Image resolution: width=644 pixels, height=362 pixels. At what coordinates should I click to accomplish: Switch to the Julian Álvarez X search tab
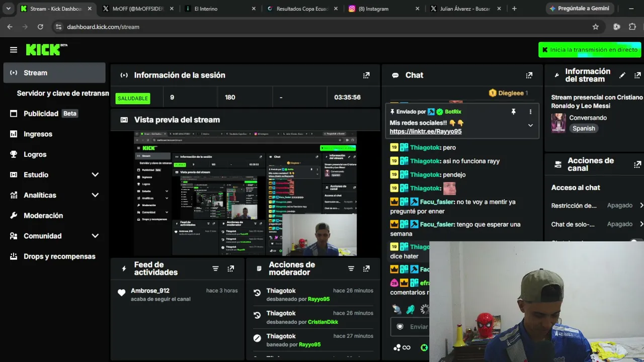coord(466,9)
